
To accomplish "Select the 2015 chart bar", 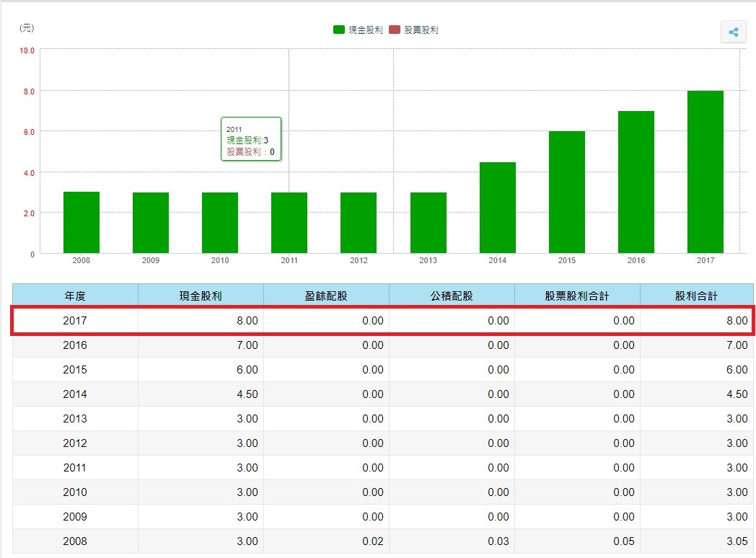I will tap(566, 192).
